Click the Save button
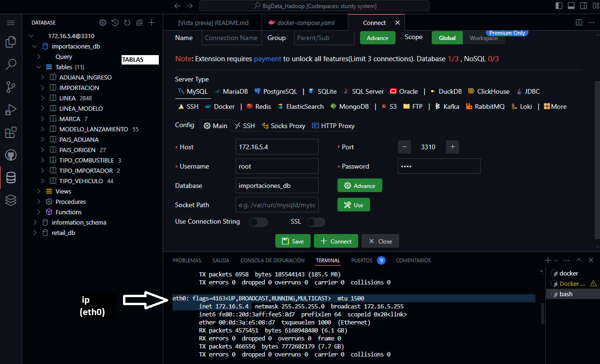The image size is (600, 364). (293, 241)
